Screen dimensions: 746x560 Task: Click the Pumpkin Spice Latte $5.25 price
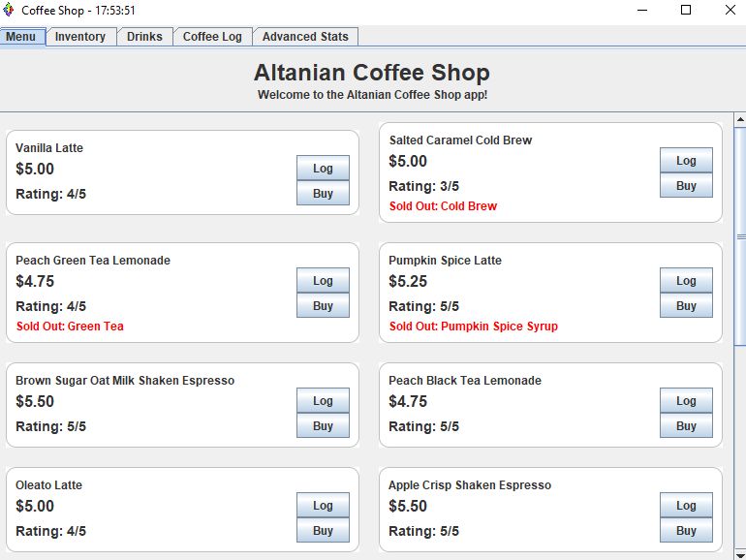click(x=408, y=281)
